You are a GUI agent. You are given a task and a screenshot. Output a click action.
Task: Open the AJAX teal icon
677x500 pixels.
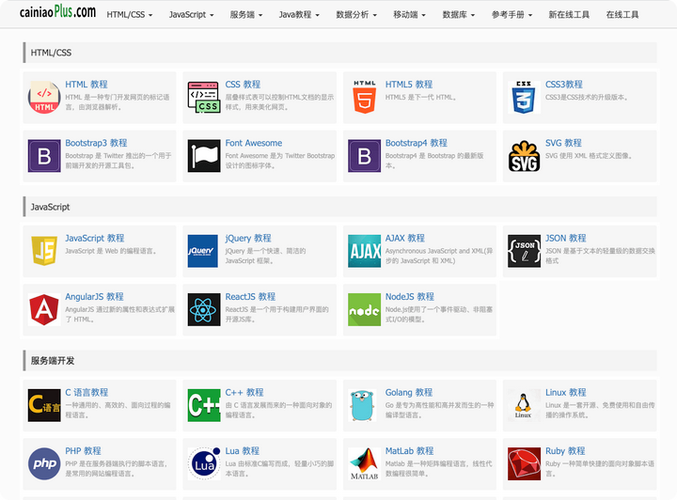(x=364, y=251)
